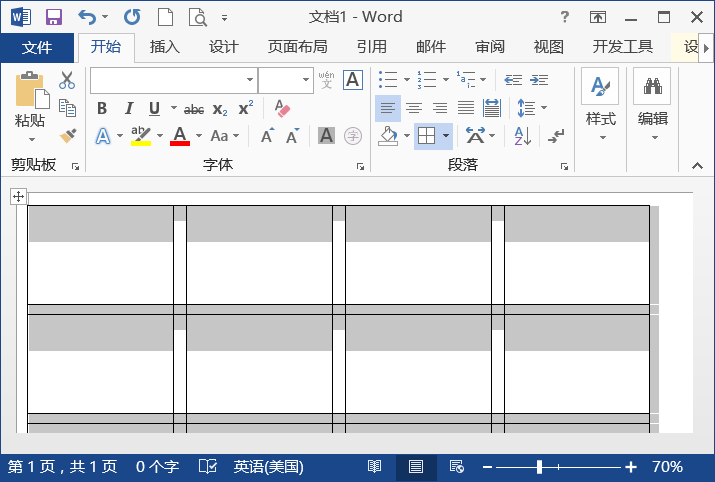
Task: Click the Sort A-Z icon
Action: tap(523, 136)
